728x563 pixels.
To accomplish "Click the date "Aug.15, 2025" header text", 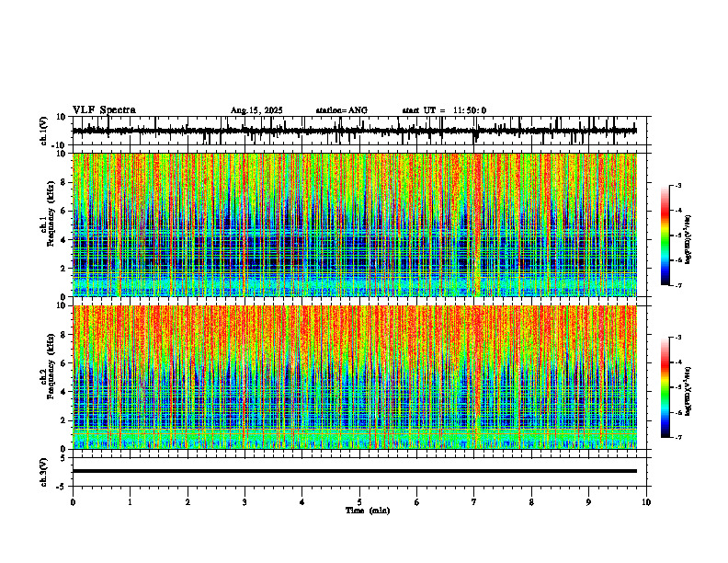I will (x=256, y=110).
